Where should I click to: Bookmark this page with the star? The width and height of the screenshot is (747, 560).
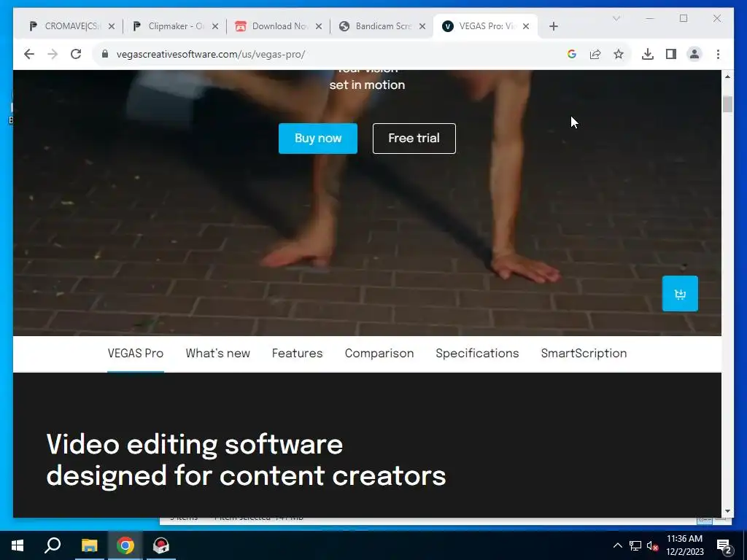[619, 54]
